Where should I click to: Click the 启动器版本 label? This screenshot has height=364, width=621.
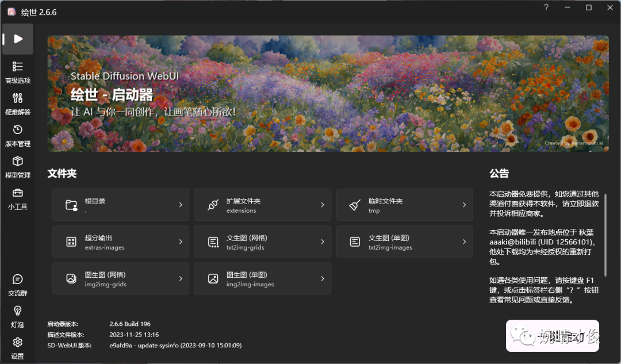coord(63,324)
